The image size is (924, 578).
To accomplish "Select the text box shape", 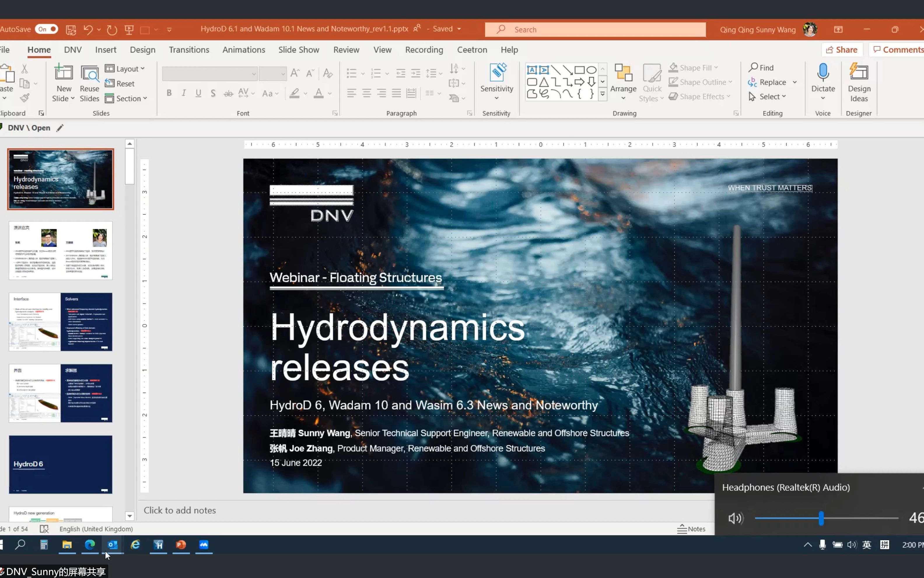I will click(x=532, y=70).
